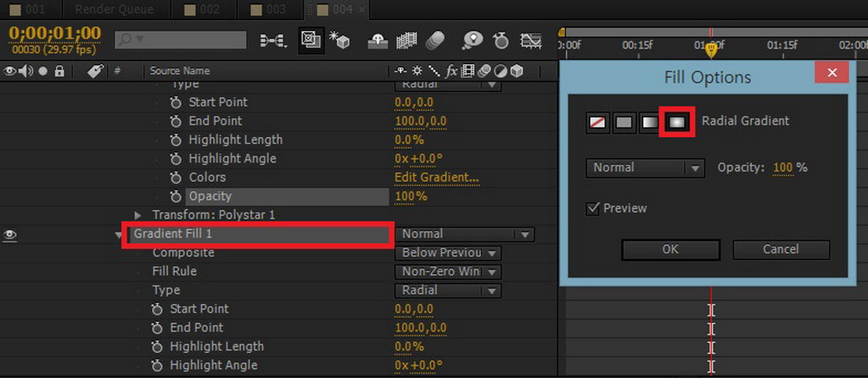Image resolution: width=868 pixels, height=378 pixels.
Task: Hide Gradient Fill 1 with eye toggle
Action: pyautogui.click(x=10, y=234)
